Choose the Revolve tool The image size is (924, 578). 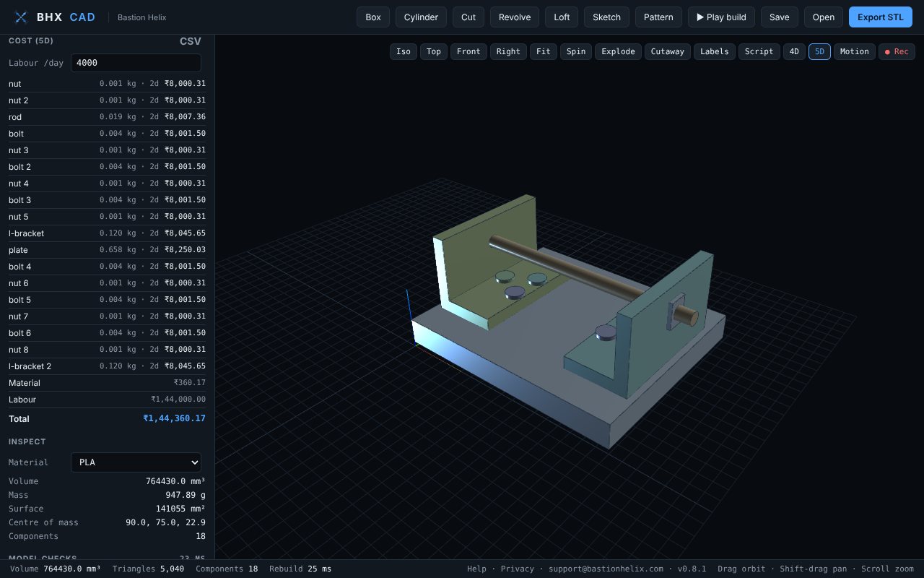[515, 17]
